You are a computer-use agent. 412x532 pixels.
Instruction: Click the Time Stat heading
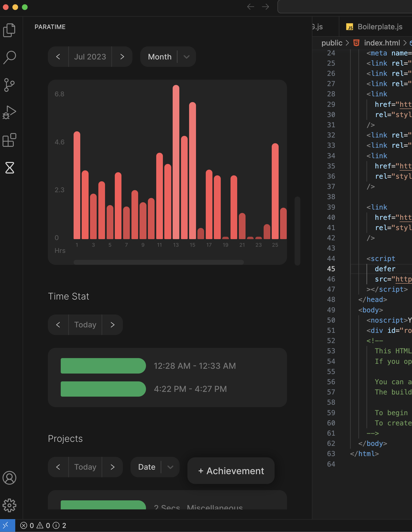[x=69, y=296]
